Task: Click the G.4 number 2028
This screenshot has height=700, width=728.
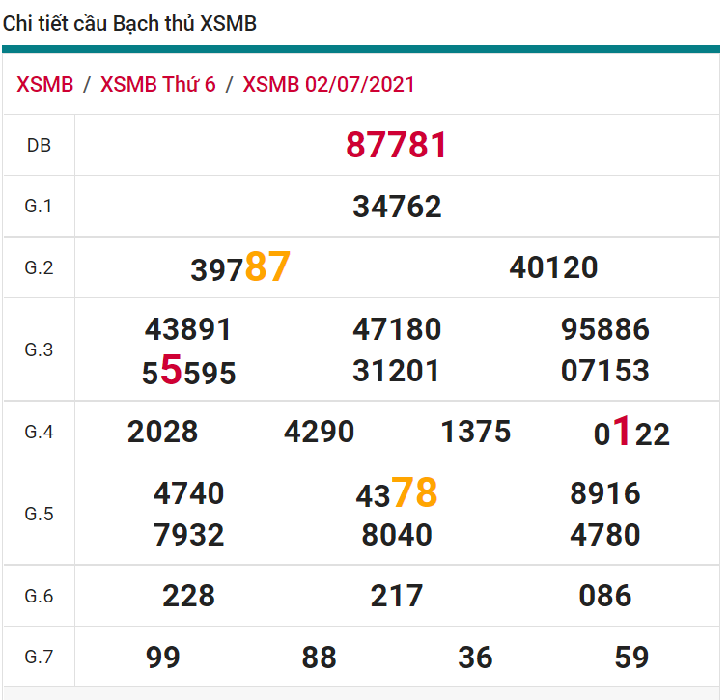Action: (x=162, y=432)
